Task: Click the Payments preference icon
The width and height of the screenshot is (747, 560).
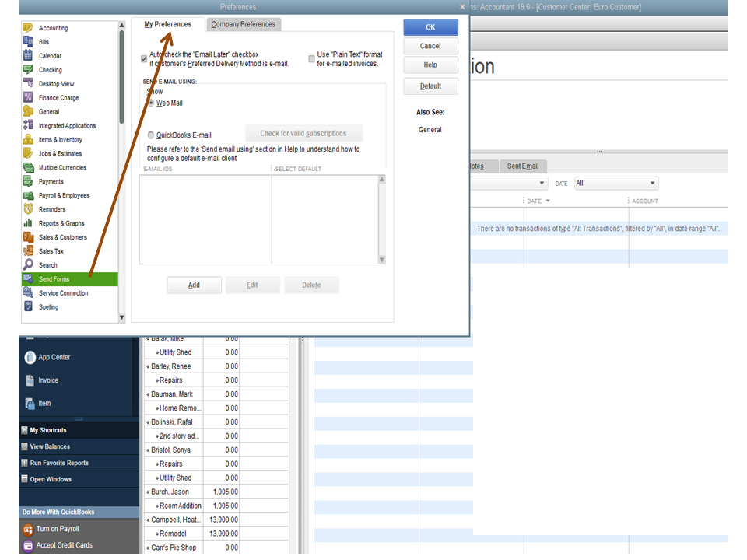Action: coord(28,181)
